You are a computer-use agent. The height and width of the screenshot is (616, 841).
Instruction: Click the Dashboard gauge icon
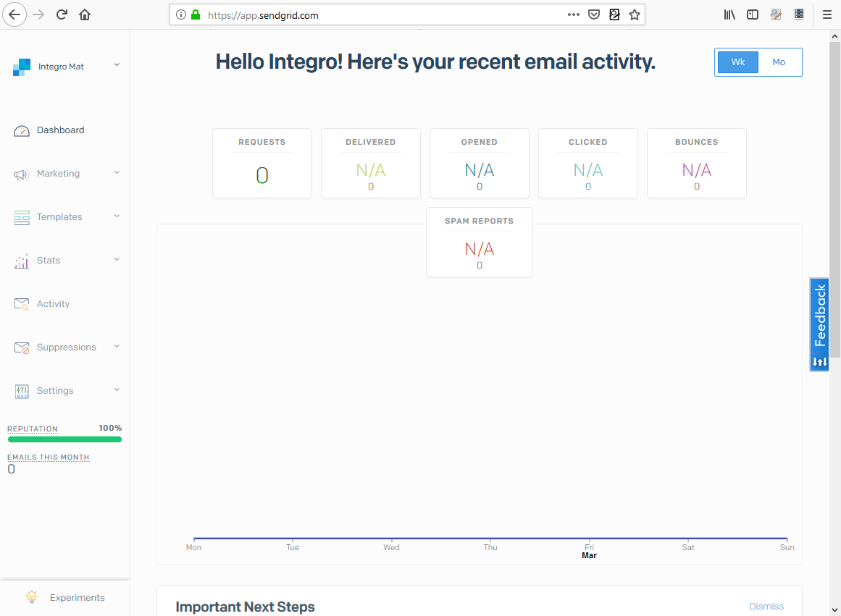click(x=22, y=131)
